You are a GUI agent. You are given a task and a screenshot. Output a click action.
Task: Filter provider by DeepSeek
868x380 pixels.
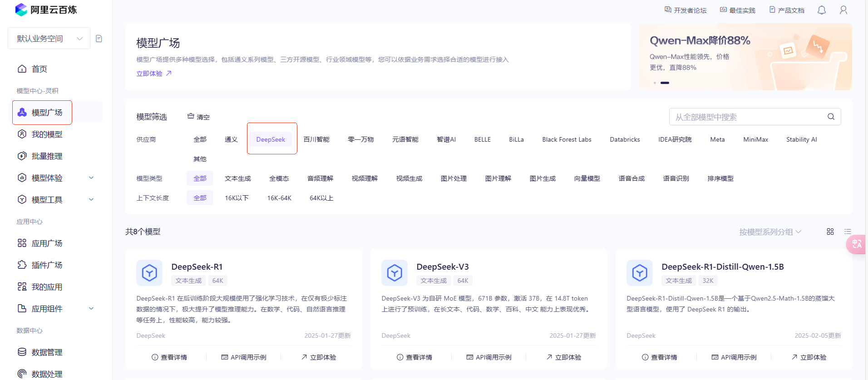271,139
